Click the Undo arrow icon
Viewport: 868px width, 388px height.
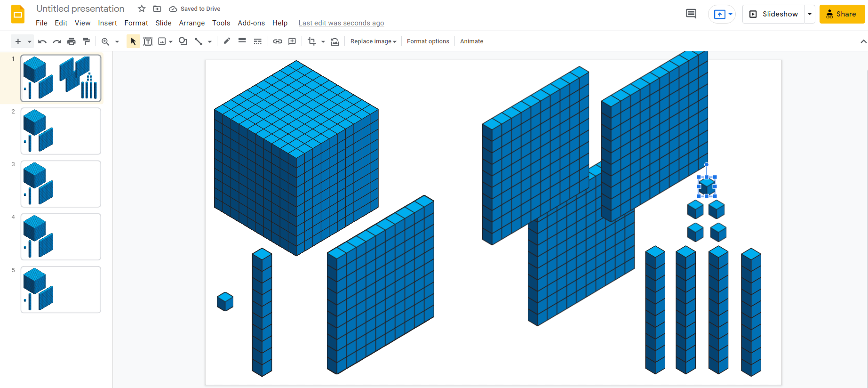click(42, 41)
